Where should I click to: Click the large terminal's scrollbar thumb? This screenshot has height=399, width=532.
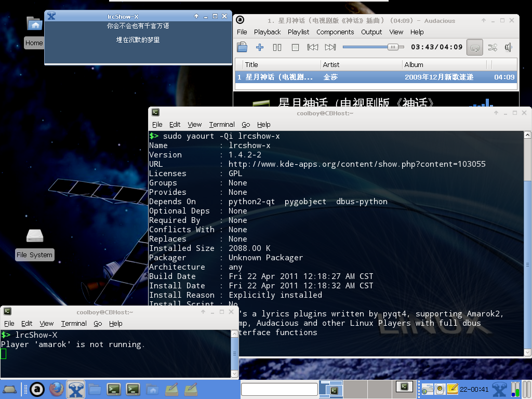tap(528, 264)
